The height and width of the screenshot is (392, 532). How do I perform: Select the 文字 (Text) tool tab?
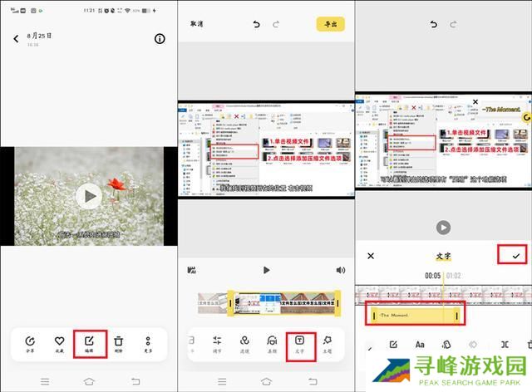300,343
